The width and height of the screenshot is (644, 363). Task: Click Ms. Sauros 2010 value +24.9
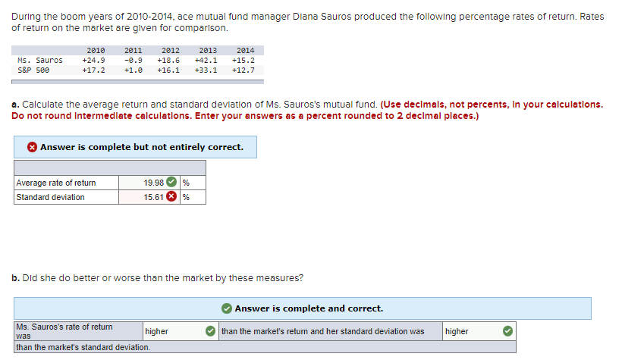[93, 61]
